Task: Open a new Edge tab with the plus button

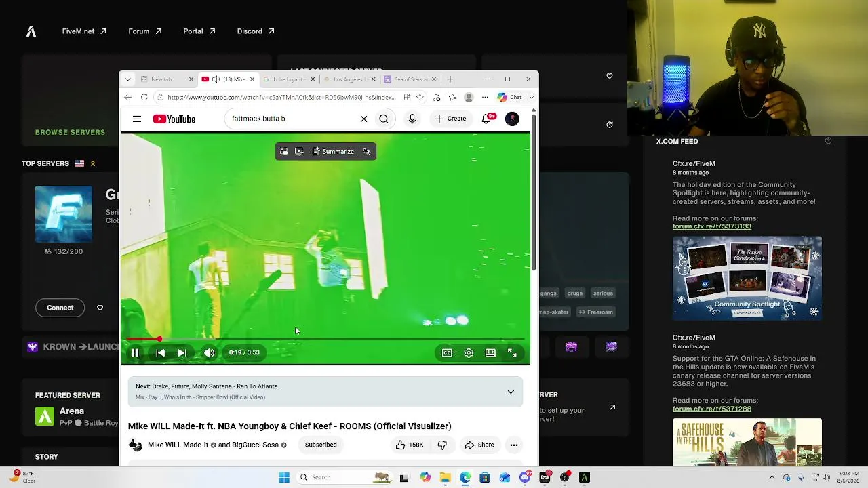Action: tap(450, 79)
